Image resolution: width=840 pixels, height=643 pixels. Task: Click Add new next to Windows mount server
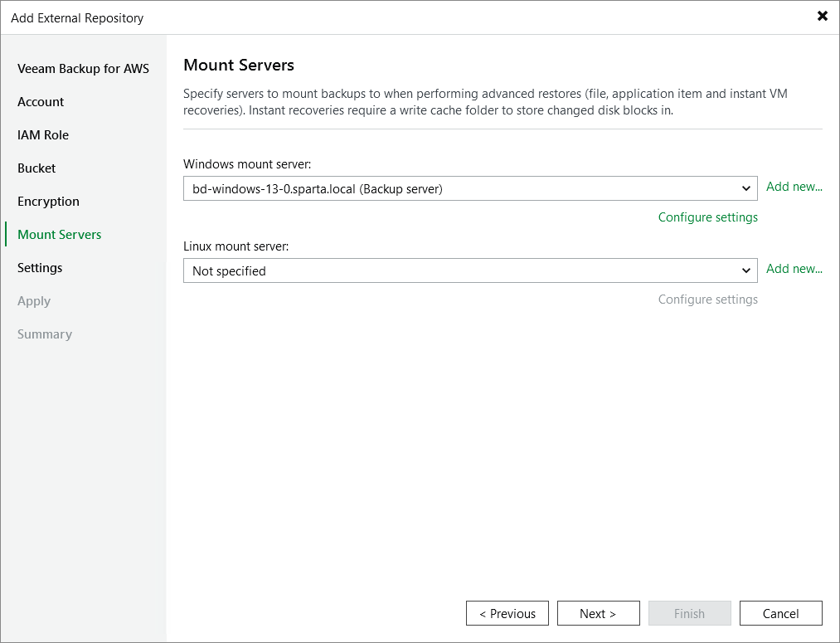[x=794, y=187]
